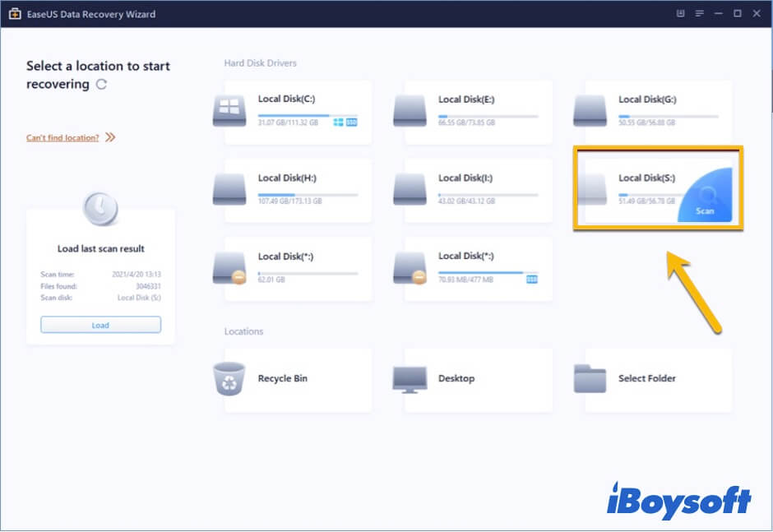The height and width of the screenshot is (532, 773).
Task: Select the Local Disk(H:) drive icon
Action: [x=229, y=189]
